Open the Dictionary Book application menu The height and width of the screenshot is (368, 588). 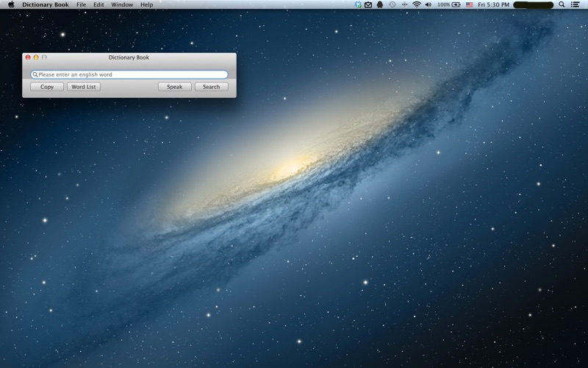tap(46, 4)
